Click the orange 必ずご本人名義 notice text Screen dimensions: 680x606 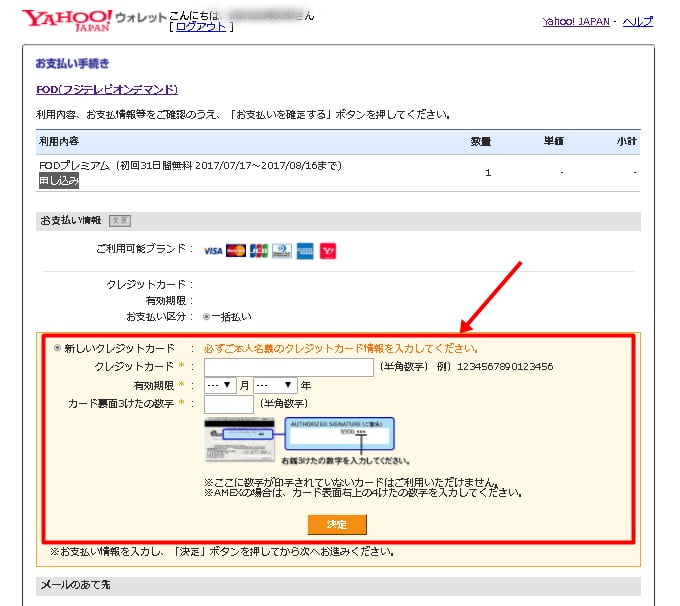click(x=341, y=349)
